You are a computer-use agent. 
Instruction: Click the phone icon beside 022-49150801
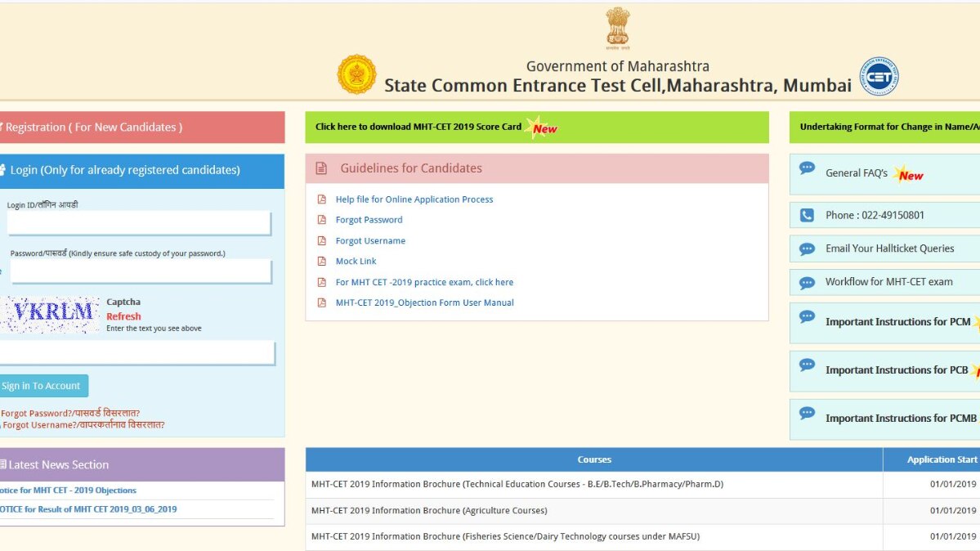pyautogui.click(x=807, y=215)
